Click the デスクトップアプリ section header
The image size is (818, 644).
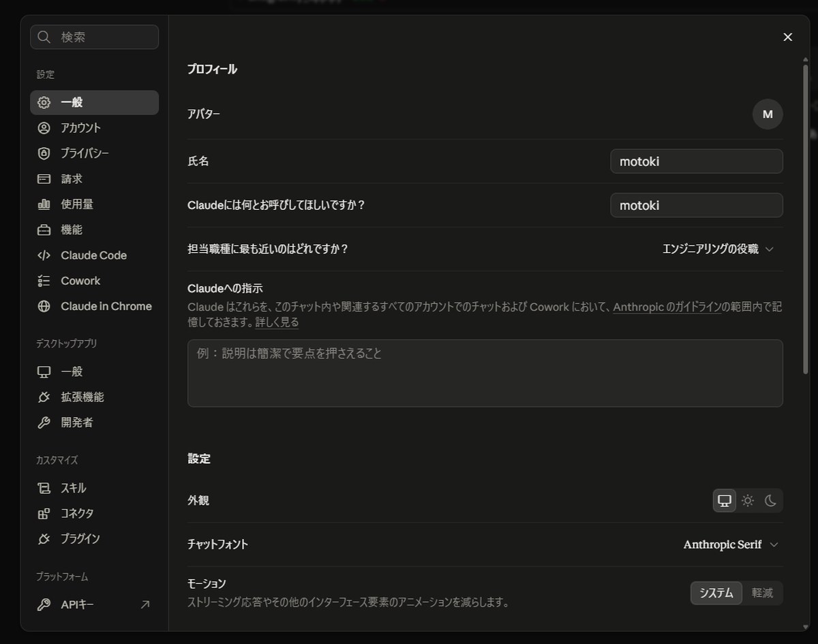(x=67, y=343)
